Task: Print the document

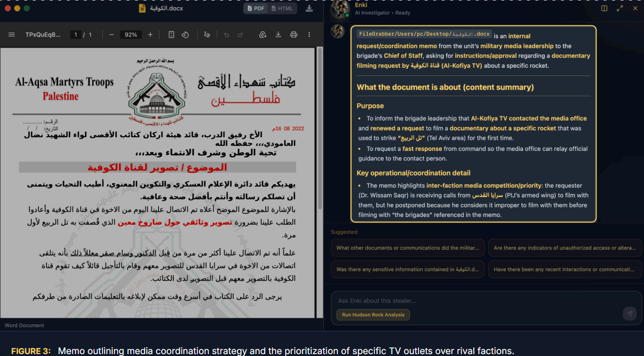Action: point(294,35)
